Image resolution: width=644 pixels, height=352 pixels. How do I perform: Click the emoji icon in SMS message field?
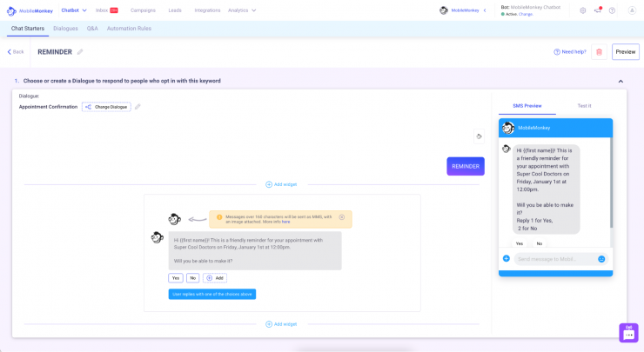[601, 259]
